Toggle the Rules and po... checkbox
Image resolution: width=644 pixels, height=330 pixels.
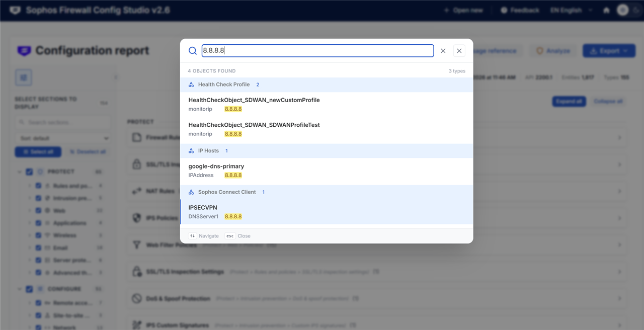click(x=38, y=186)
